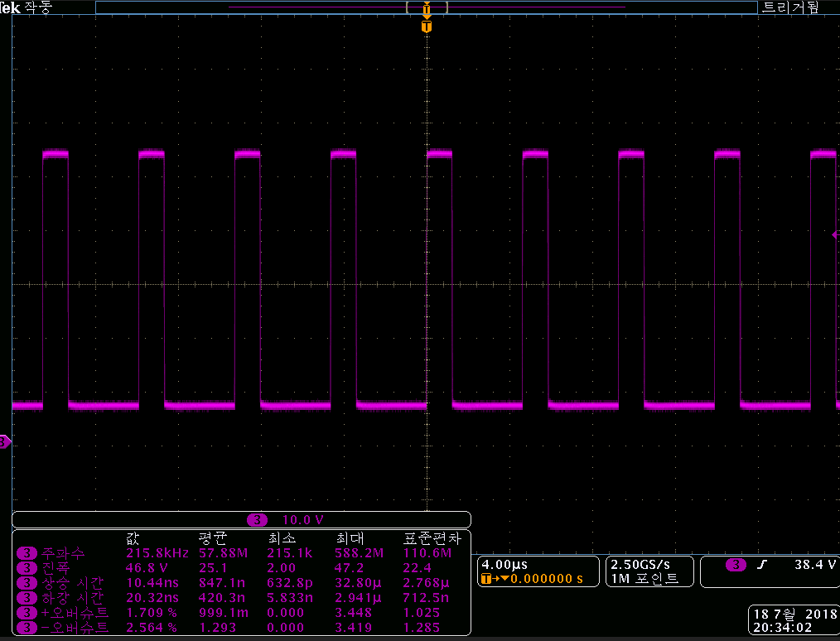840x641 pixels.
Task: Select the 2.50GS/s sample rate readout
Action: 640,565
